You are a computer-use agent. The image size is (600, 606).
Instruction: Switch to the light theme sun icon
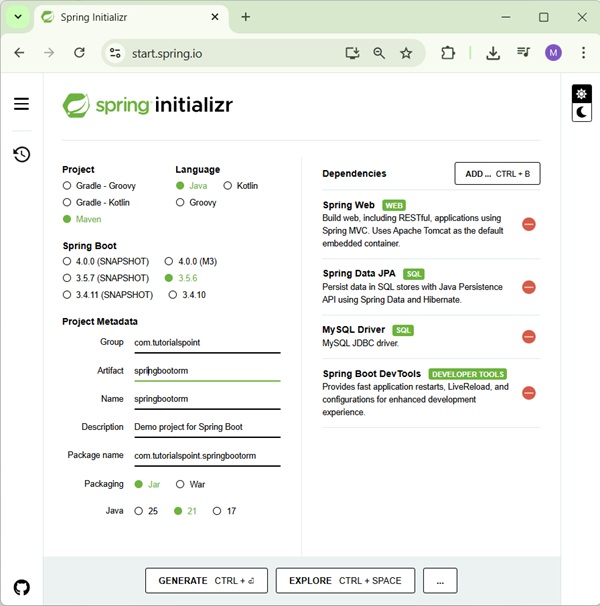point(581,94)
